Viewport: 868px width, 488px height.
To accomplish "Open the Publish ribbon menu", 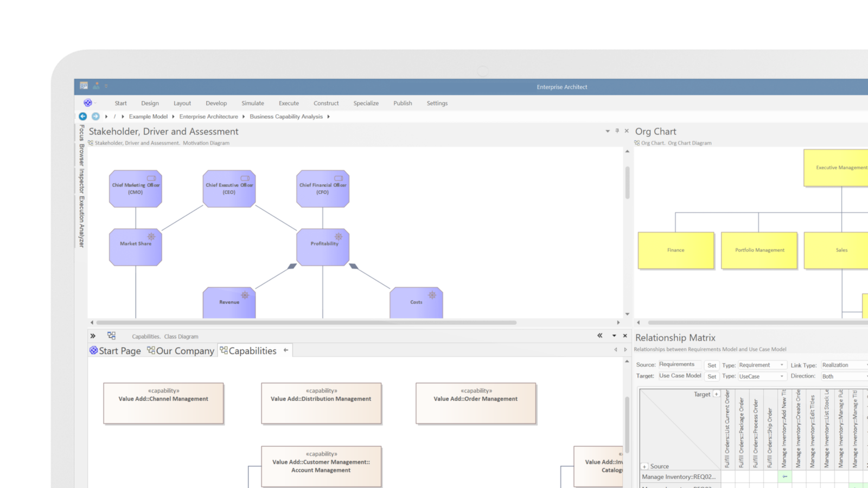I will [402, 103].
